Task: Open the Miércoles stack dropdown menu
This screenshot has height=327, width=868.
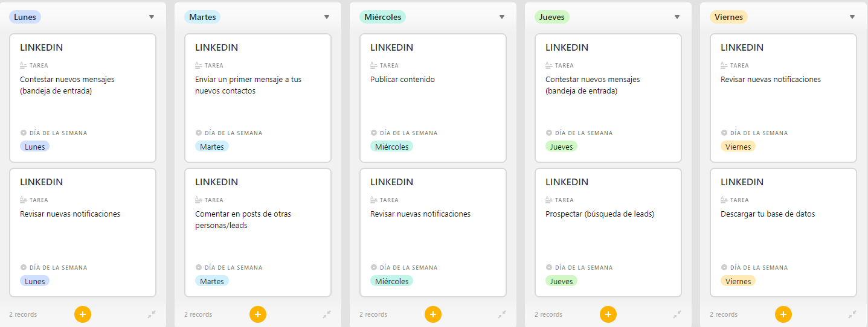Action: (x=502, y=17)
